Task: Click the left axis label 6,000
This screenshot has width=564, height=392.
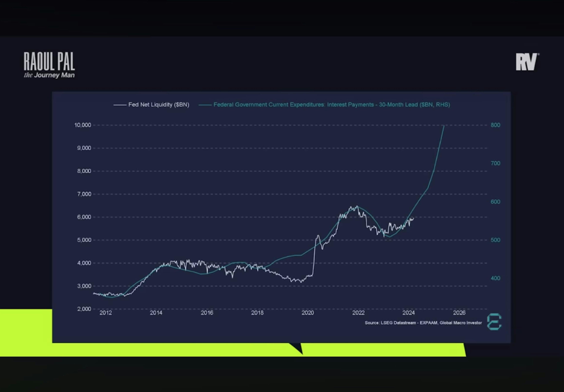Action: coord(84,217)
